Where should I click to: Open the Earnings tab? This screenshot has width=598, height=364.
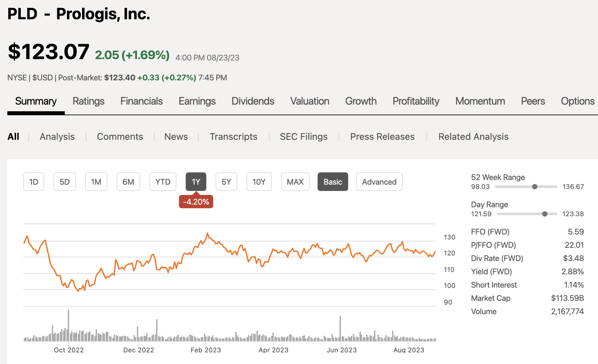197,101
